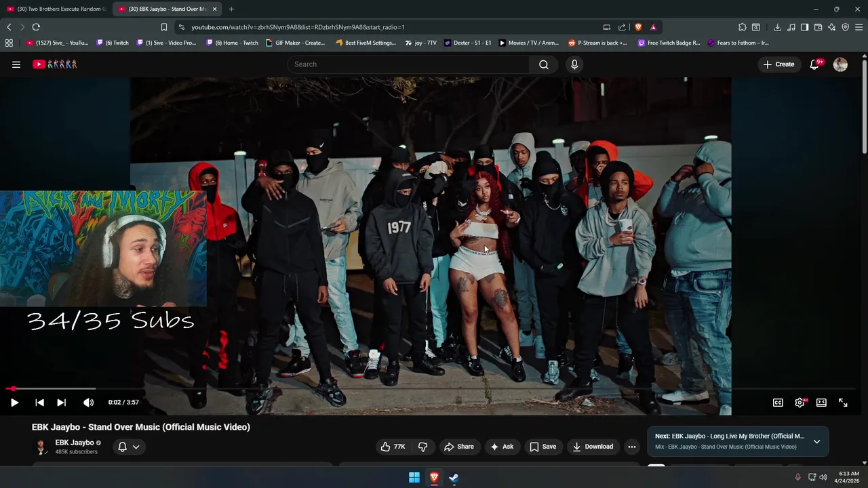Viewport: 868px width, 488px height.
Task: Open the Ask AI button
Action: [x=502, y=447]
